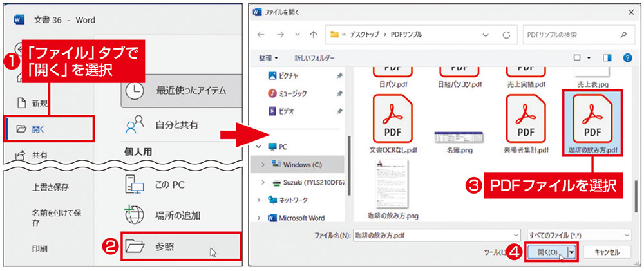Click the view mode icon
644x271 pixels.
[x=576, y=58]
